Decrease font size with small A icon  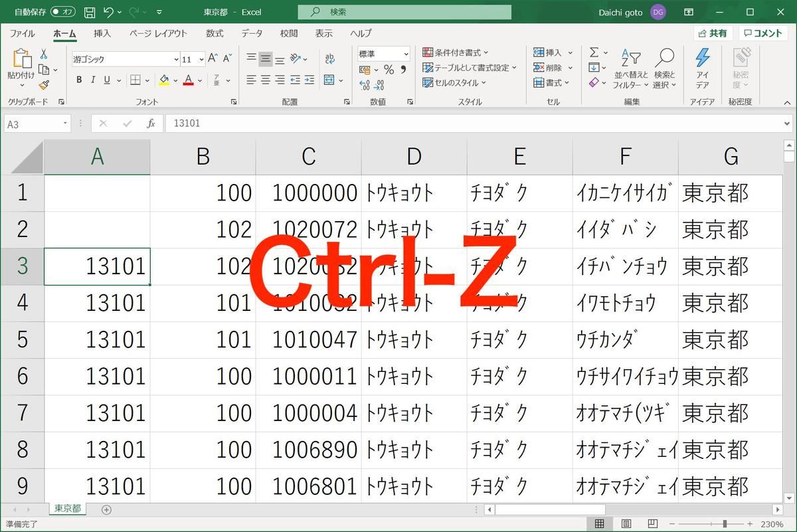click(x=227, y=58)
